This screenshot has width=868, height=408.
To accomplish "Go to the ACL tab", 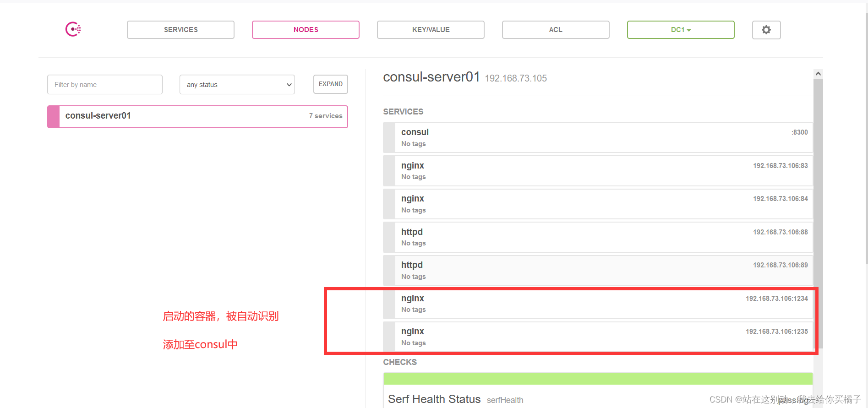I will point(556,30).
